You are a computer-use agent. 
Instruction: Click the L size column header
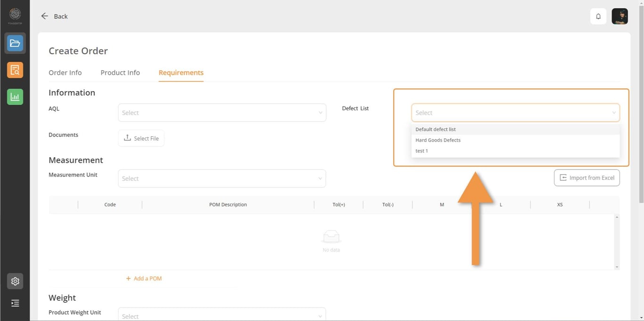click(x=501, y=205)
